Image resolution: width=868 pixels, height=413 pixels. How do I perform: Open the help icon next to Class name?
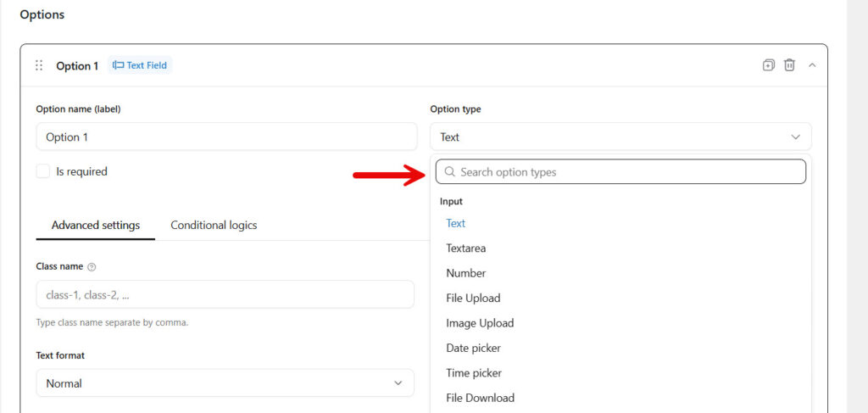click(x=92, y=267)
